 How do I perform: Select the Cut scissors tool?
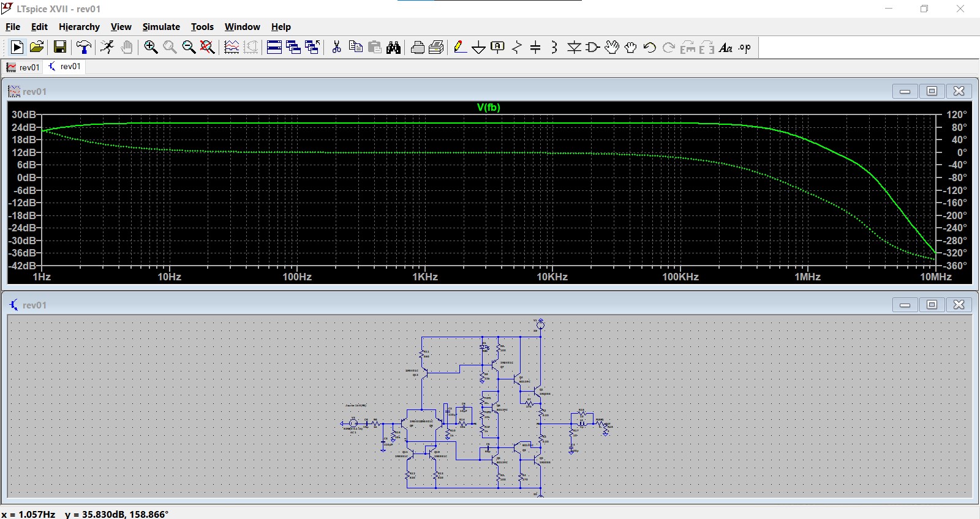(x=336, y=47)
